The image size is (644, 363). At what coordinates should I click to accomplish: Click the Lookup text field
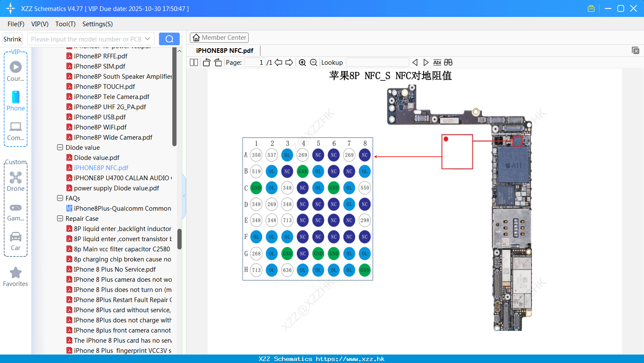378,62
